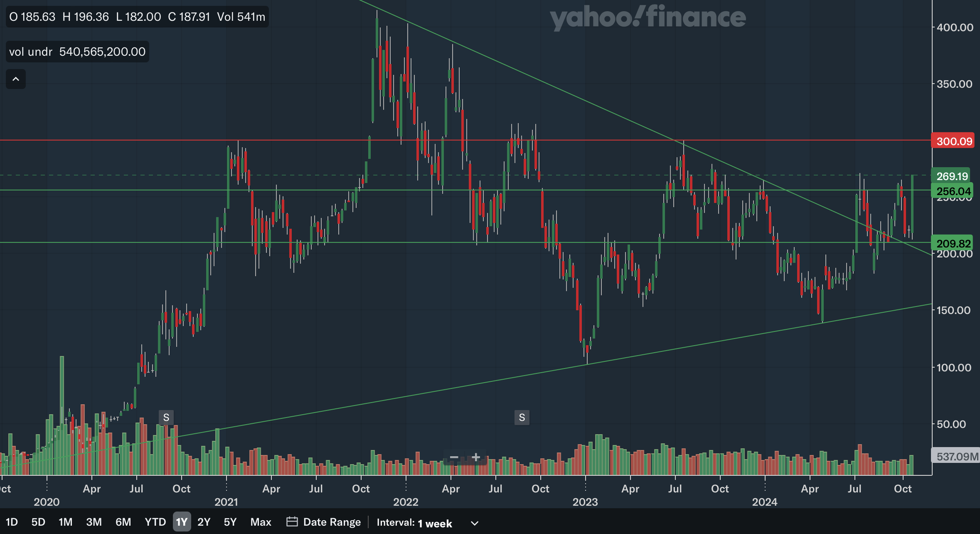The width and height of the screenshot is (980, 534).
Task: Click the zoom in plus button
Action: pos(476,457)
